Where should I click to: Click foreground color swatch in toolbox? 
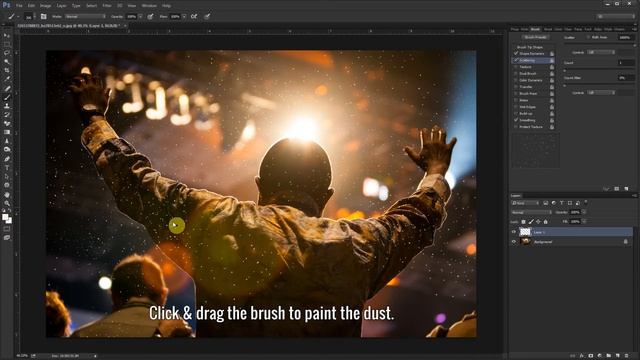[x=5, y=218]
